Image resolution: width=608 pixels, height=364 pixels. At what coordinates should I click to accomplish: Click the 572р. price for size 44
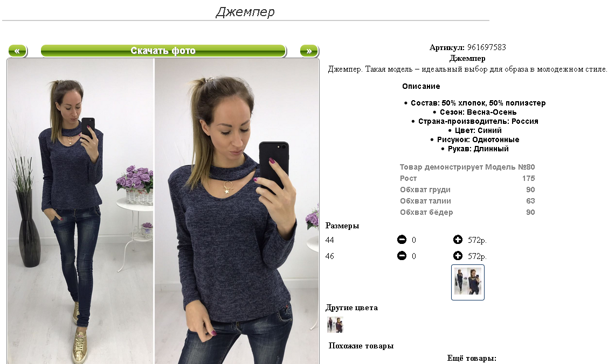point(477,240)
